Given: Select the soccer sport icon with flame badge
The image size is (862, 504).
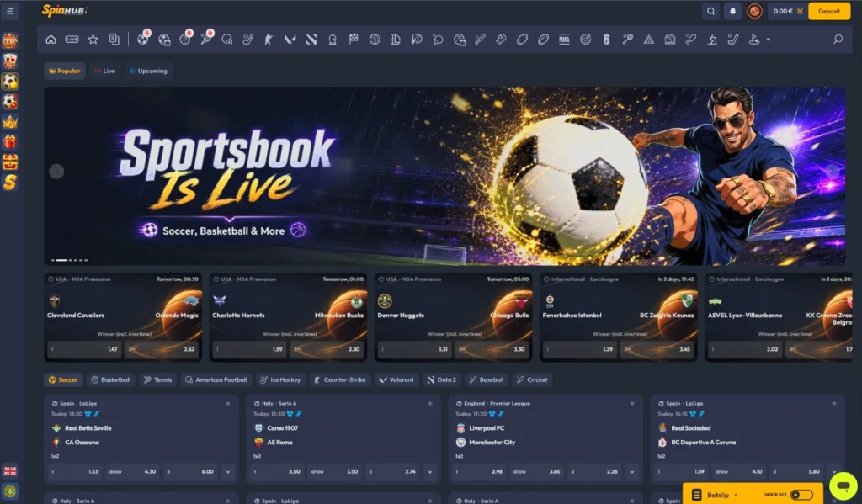Looking at the screenshot, I should point(143,39).
